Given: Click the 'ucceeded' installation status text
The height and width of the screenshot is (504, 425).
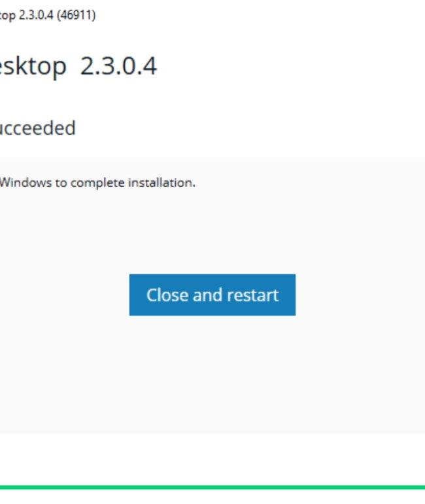Looking at the screenshot, I should click(37, 128).
